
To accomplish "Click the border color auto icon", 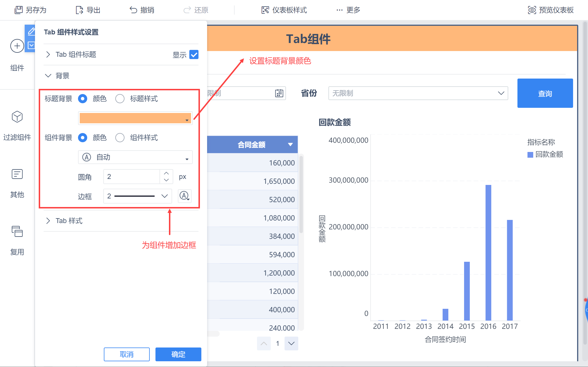I will click(184, 196).
